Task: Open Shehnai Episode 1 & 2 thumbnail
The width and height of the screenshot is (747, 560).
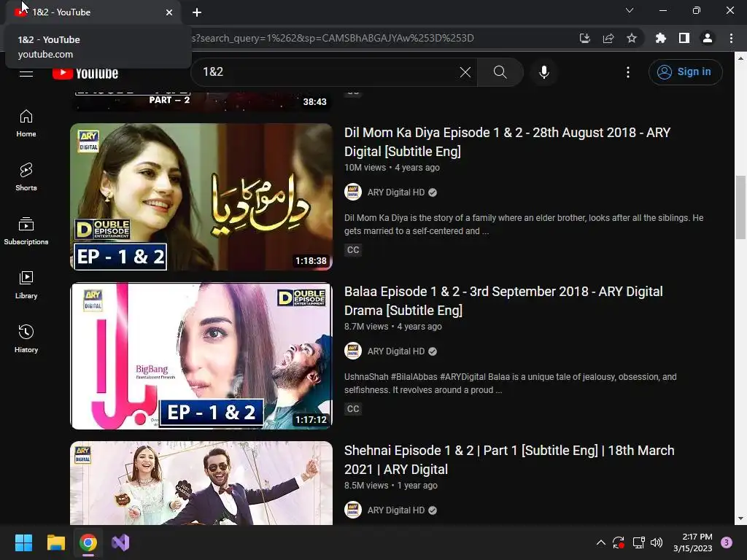Action: point(201,483)
